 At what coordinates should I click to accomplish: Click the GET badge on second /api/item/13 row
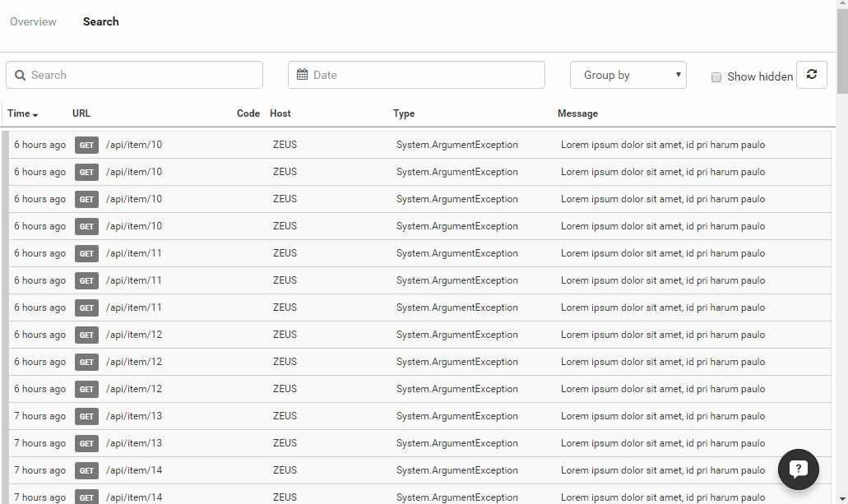86,443
